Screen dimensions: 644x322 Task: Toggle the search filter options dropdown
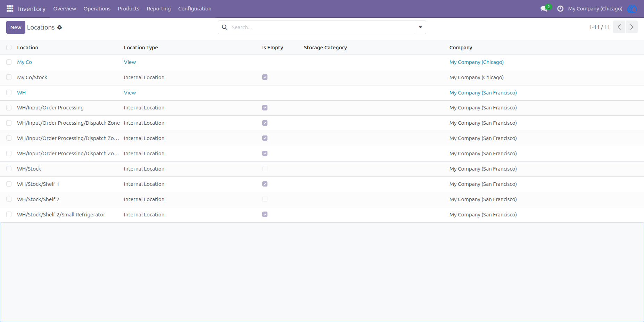[x=420, y=27]
